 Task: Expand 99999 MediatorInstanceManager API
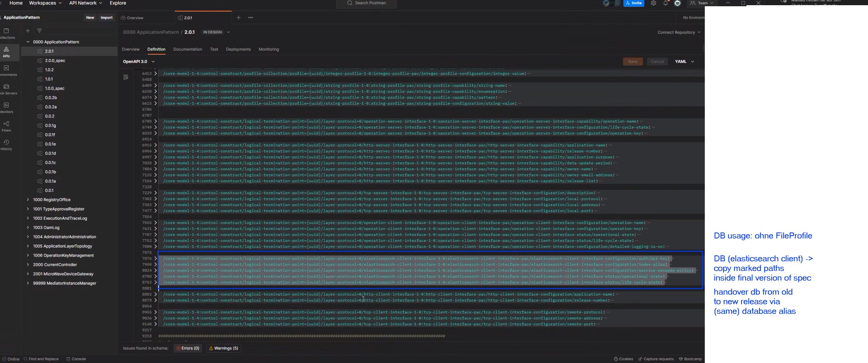tap(28, 283)
